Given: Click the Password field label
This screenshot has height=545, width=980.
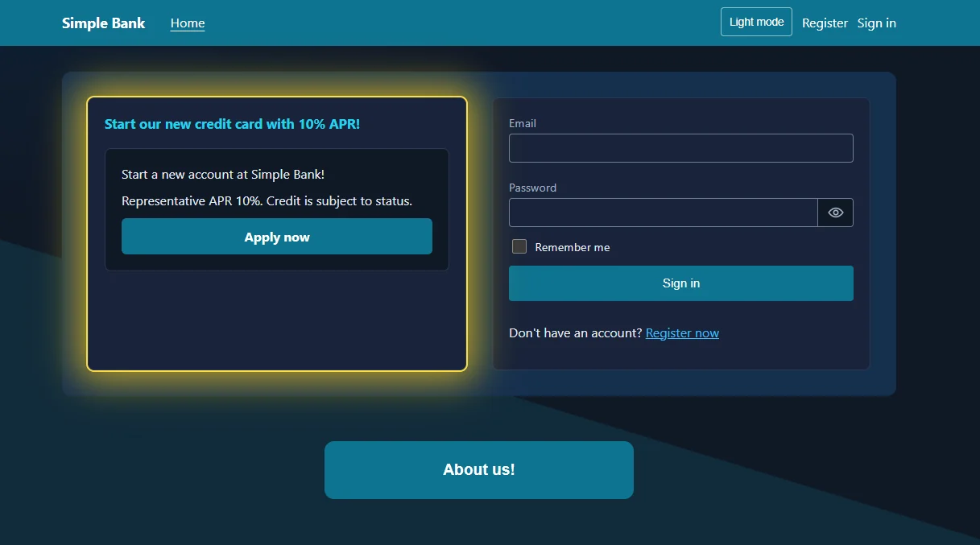Looking at the screenshot, I should [532, 188].
